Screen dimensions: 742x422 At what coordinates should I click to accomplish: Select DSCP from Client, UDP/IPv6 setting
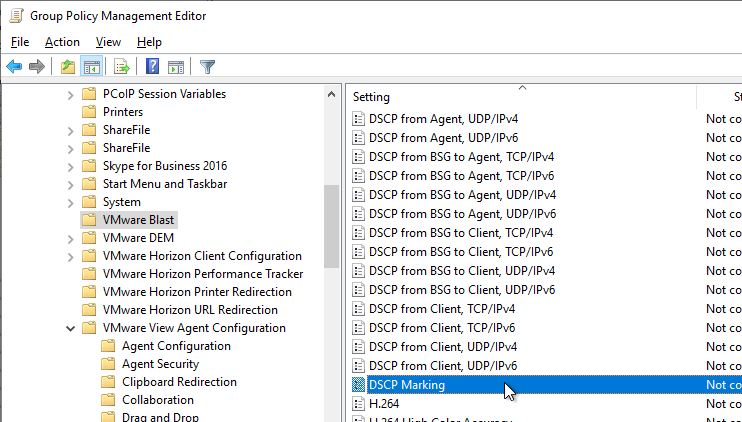(x=443, y=366)
